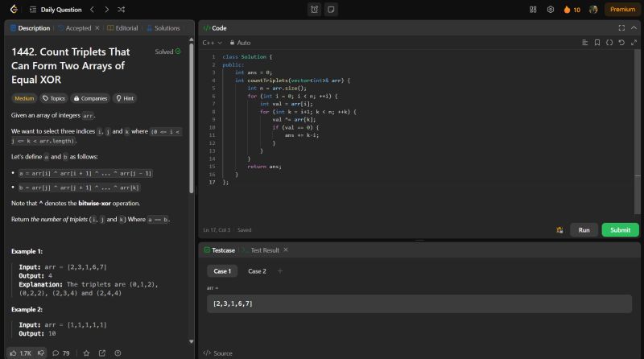Open the notes icon in top bar
Image resolution: width=644 pixels, height=359 pixels.
coord(331,10)
